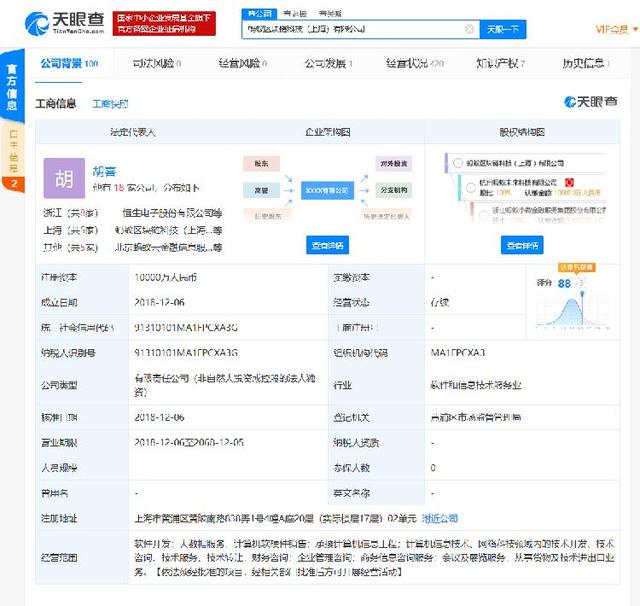Collapse the top company node in equity tree
Image resolution: width=640 pixels, height=606 pixels.
point(458,163)
